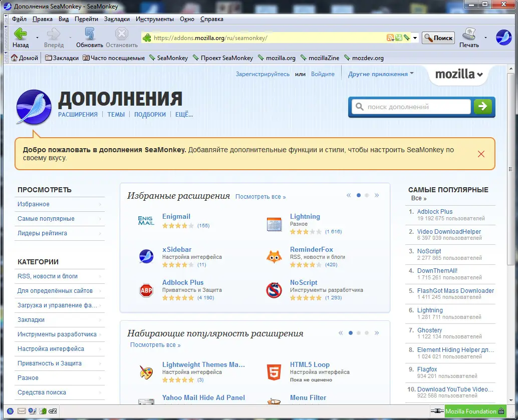The width and height of the screenshot is (518, 420).
Task: Open the mozillaZine bookmark
Action: click(320, 58)
